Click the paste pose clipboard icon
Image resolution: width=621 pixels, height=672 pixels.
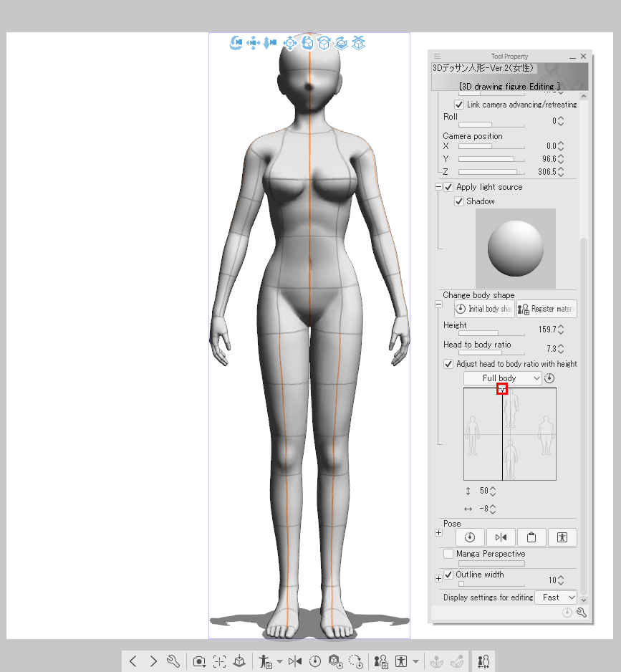531,537
